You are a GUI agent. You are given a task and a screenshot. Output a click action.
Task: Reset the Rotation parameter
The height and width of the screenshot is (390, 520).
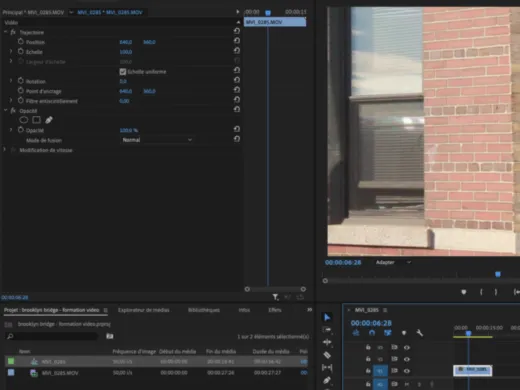tap(237, 80)
